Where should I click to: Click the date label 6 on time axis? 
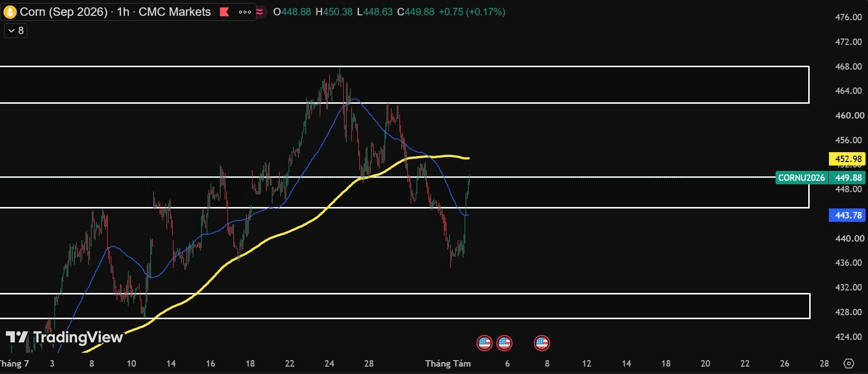pos(507,364)
